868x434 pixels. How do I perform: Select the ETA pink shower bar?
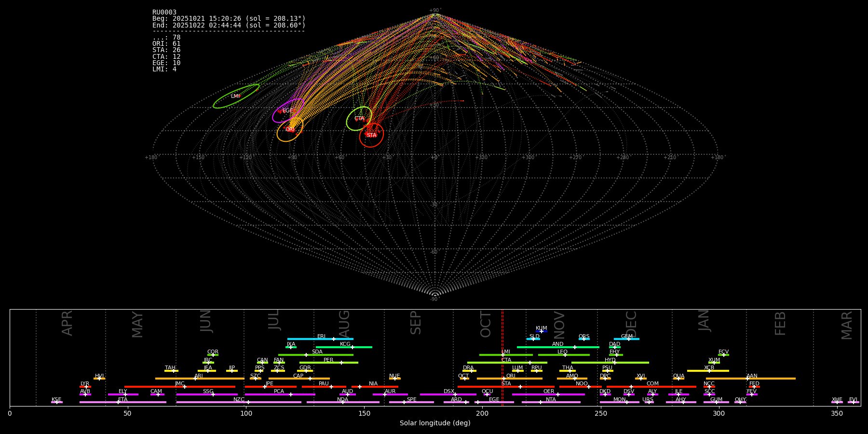[122, 402]
